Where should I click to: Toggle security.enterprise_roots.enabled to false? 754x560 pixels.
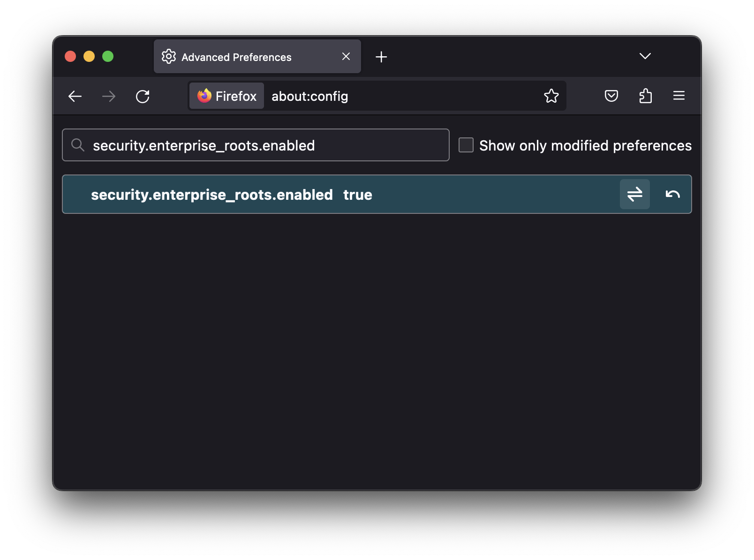pyautogui.click(x=634, y=194)
